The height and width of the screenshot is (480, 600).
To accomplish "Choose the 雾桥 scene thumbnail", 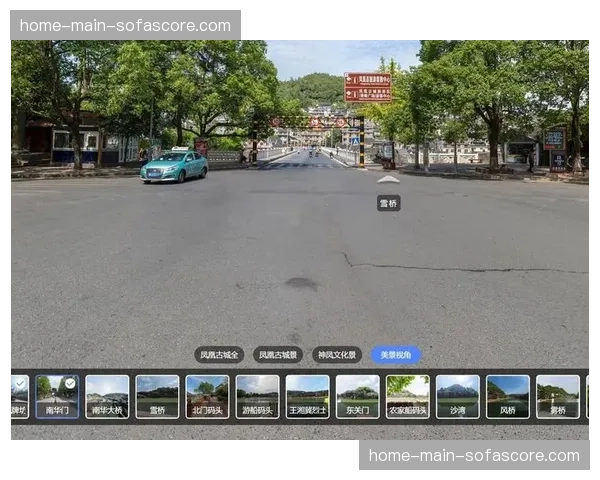I will coord(557,396).
